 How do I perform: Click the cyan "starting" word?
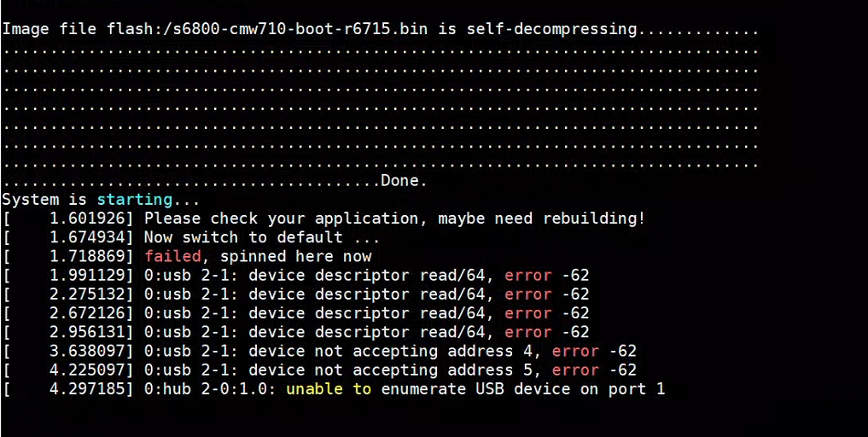click(x=134, y=200)
